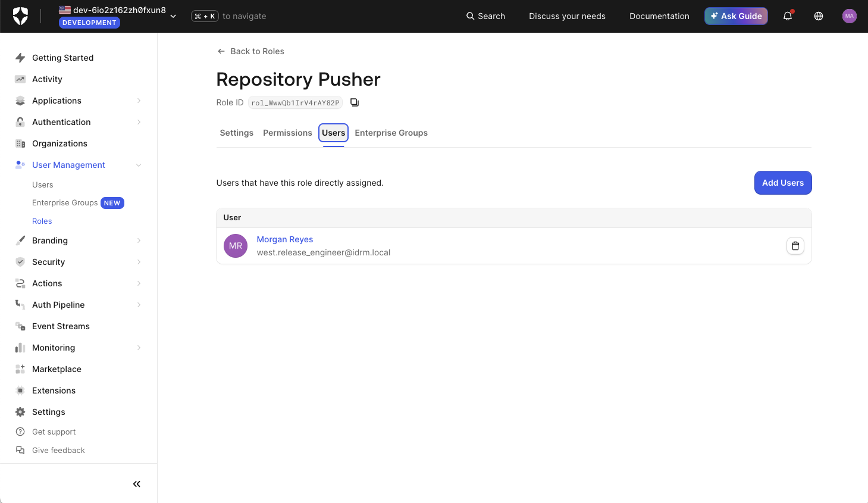Go back to Roles link
868x503 pixels.
pos(250,51)
